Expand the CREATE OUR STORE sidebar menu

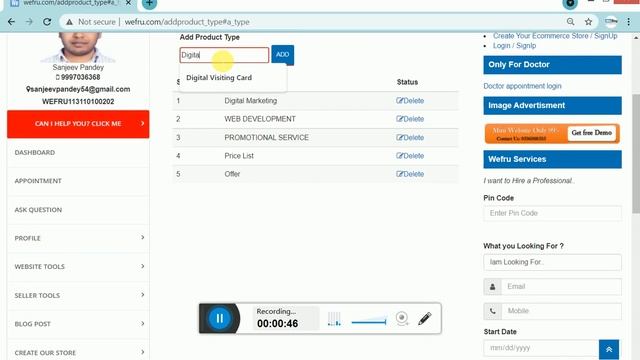(78, 352)
